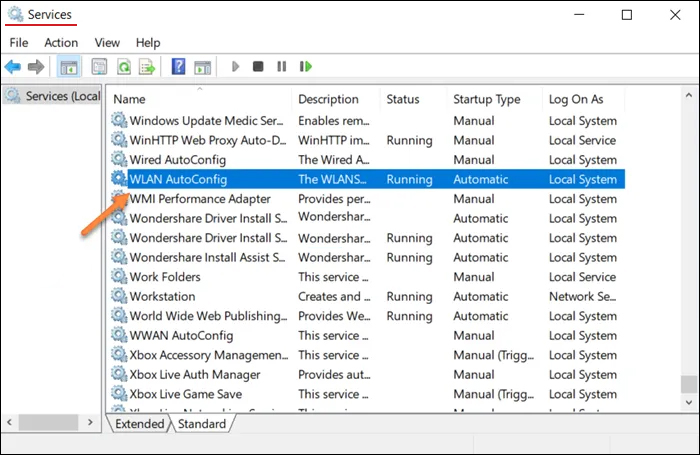Click 'Creates and ...' description cell
The image size is (700, 455).
[x=334, y=296]
